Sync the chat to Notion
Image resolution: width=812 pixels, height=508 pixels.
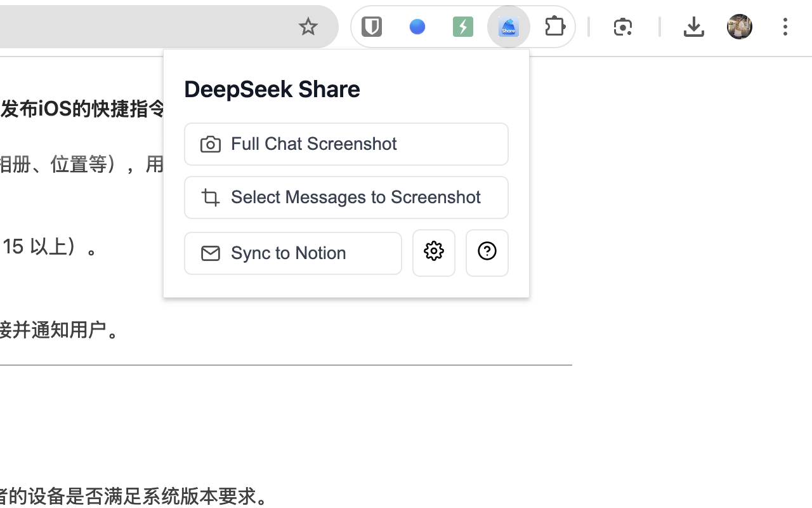(x=292, y=253)
